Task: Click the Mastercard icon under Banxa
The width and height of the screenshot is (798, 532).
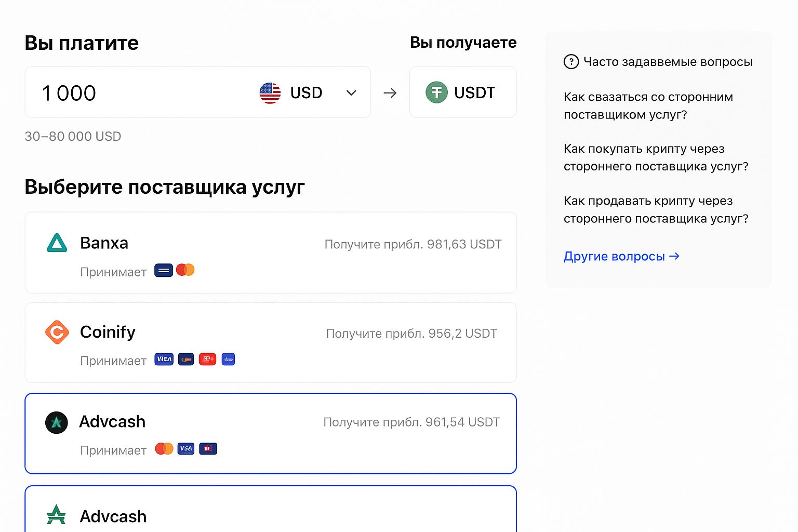Action: [185, 270]
